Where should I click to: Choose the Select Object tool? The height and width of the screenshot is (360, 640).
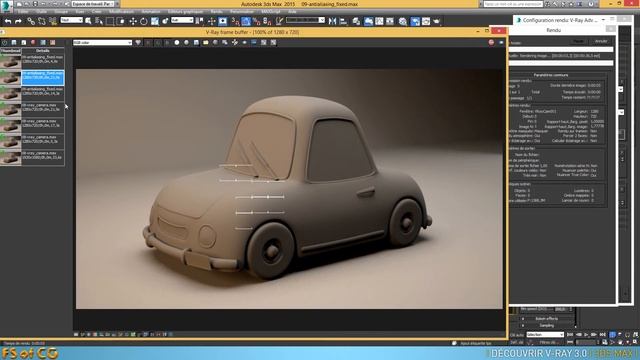[x=88, y=21]
